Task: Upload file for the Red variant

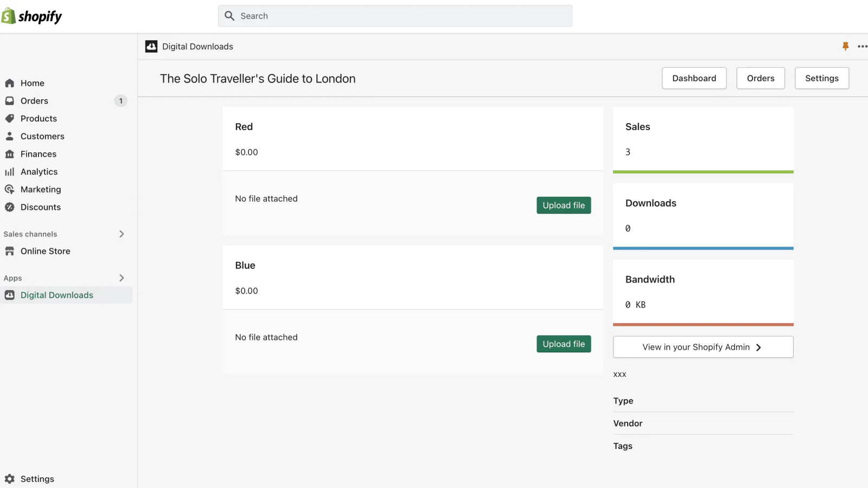Action: 564,205
